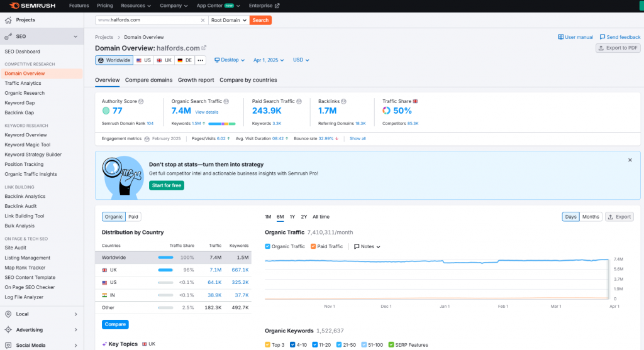
Task: Clear the domain search field with X icon
Action: 203,20
